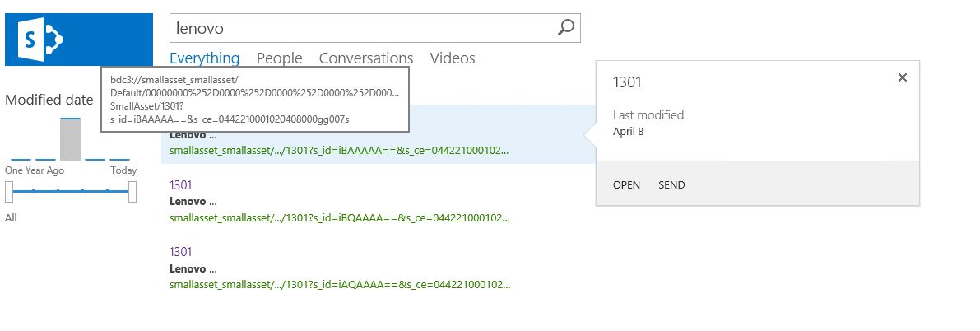
Task: Click the green iAQAAAA result URL
Action: [x=339, y=285]
